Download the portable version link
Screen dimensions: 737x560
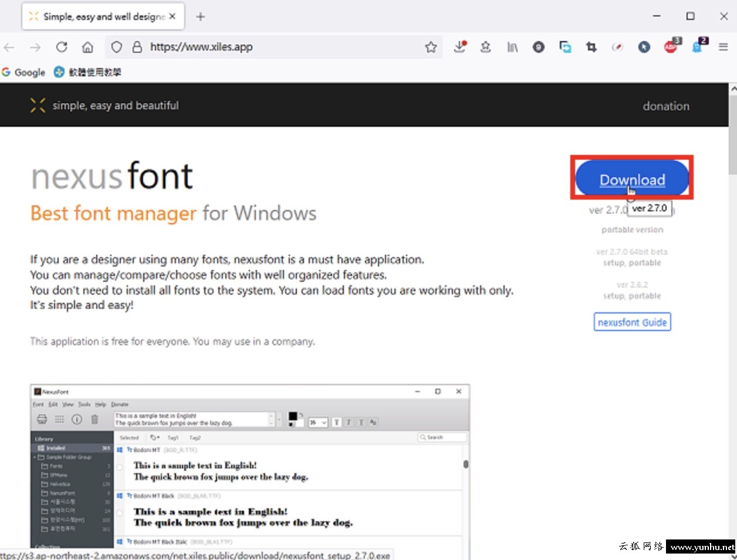click(632, 230)
